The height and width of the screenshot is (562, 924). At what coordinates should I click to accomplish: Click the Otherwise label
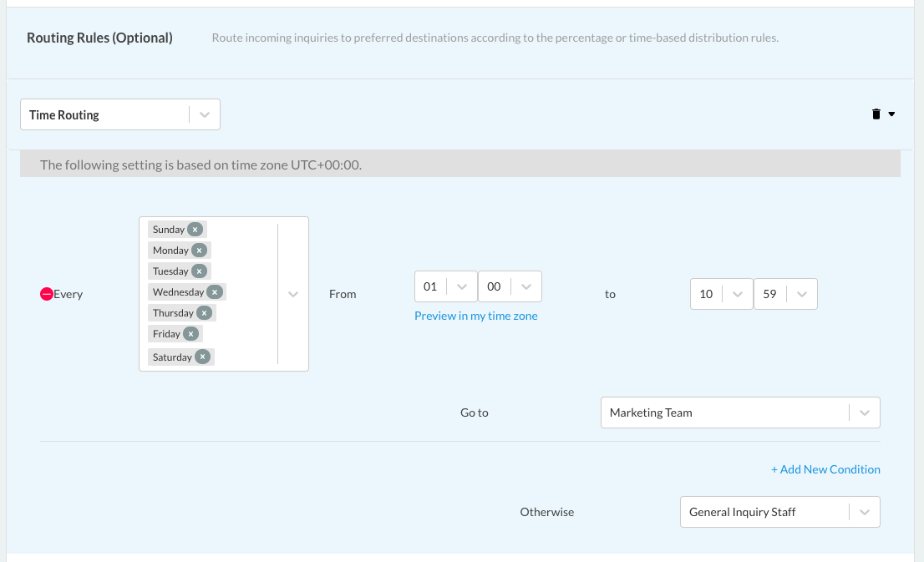547,512
